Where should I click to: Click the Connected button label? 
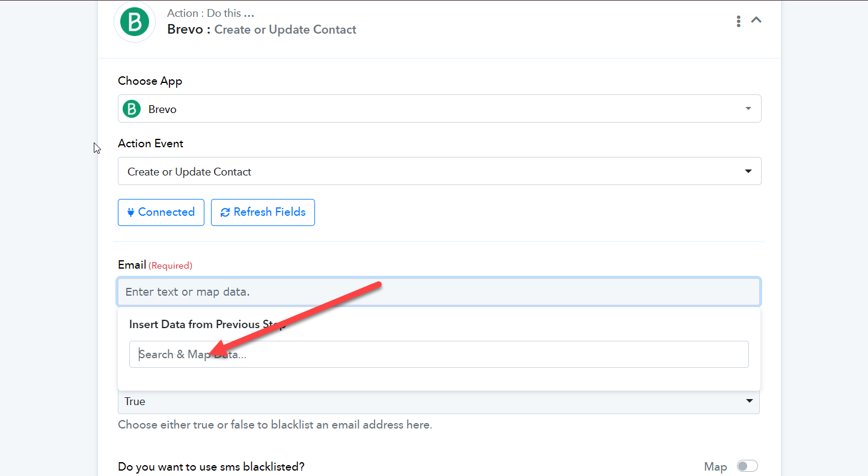167,212
